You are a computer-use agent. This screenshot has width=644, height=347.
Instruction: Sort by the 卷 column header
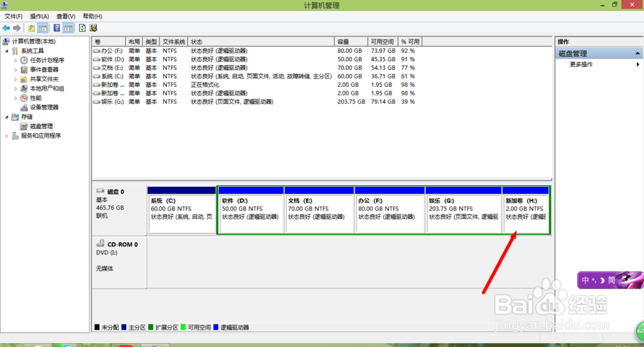pos(108,42)
